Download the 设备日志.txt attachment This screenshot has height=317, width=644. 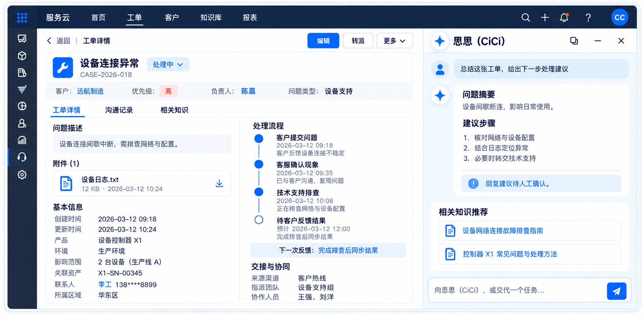click(x=219, y=183)
